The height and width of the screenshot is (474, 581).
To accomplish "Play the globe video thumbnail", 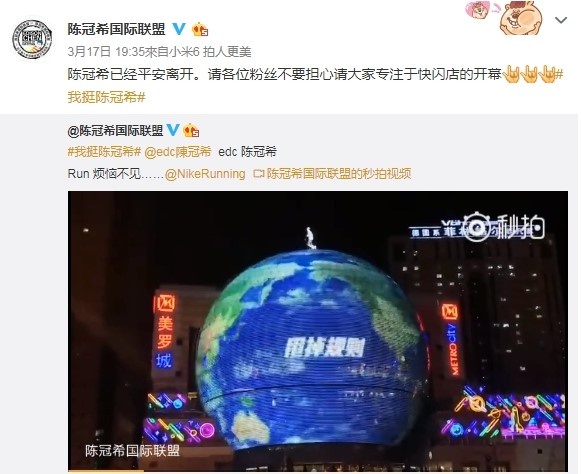I will coord(318,331).
